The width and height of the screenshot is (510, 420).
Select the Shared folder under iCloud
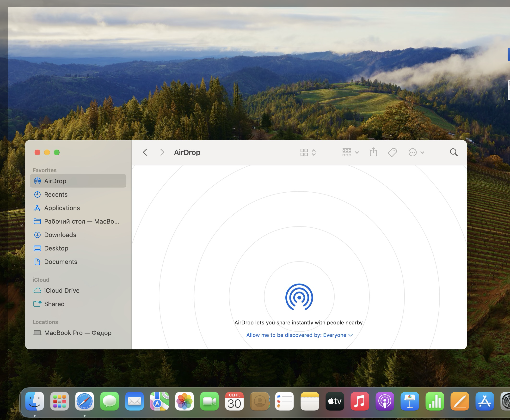coord(54,304)
